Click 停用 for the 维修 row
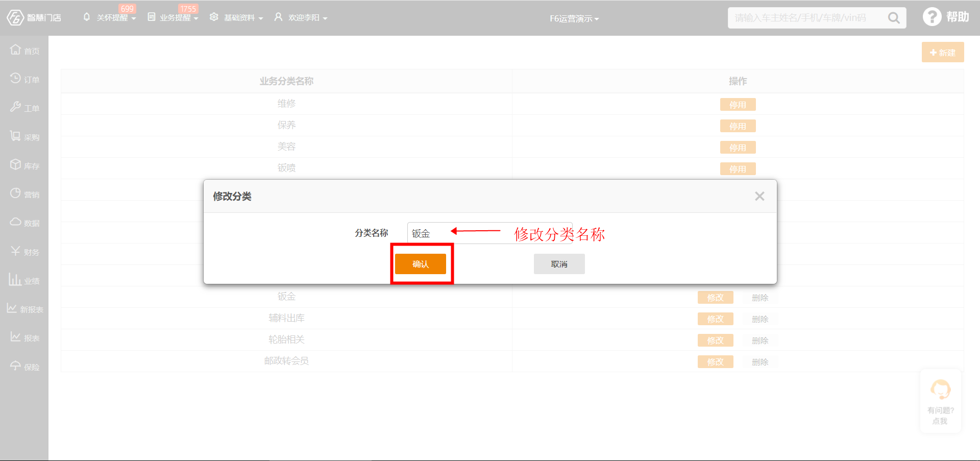Screen dimensions: 980x461 738,105
